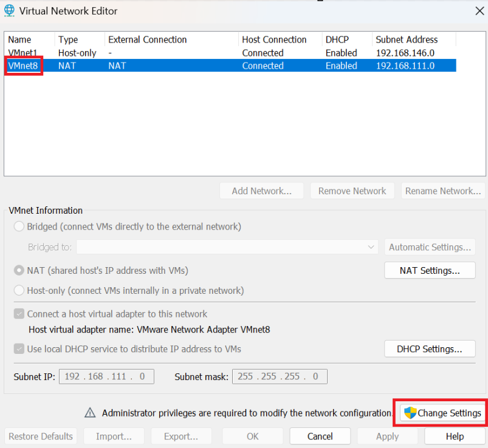Click the 192.168.111.0 subnet address cell
The height and width of the screenshot is (448, 488).
[x=405, y=66]
